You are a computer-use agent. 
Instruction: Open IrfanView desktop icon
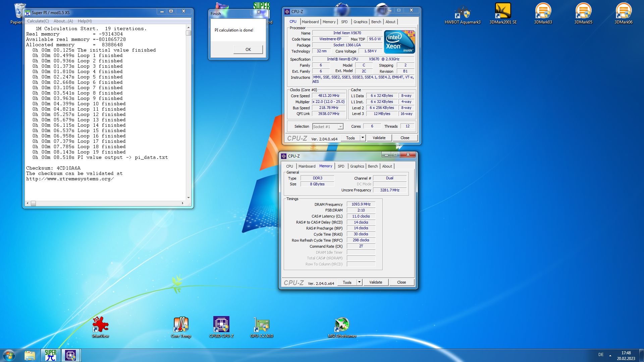[x=100, y=327]
